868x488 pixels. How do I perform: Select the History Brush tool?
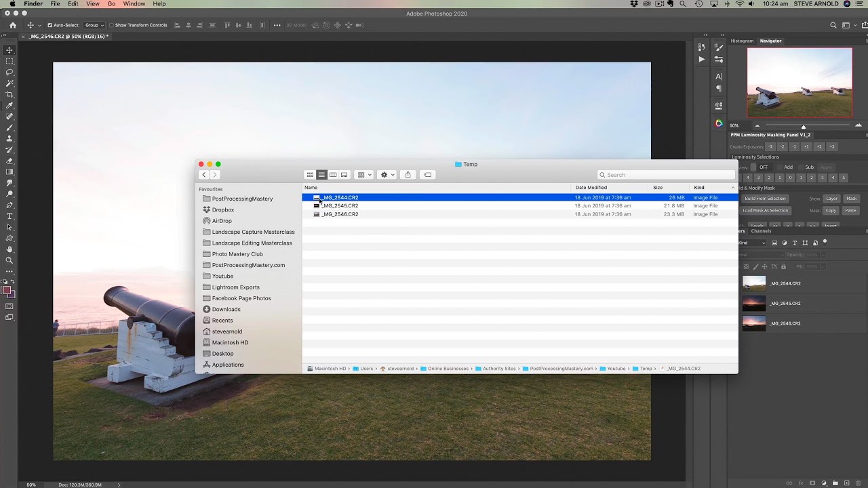click(9, 150)
